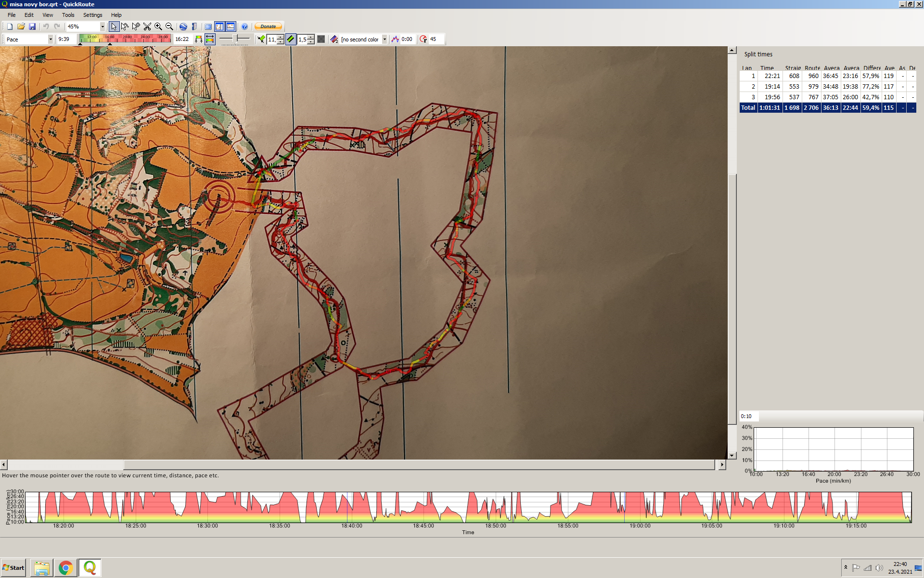Select the cut route scissors tool

(x=147, y=26)
